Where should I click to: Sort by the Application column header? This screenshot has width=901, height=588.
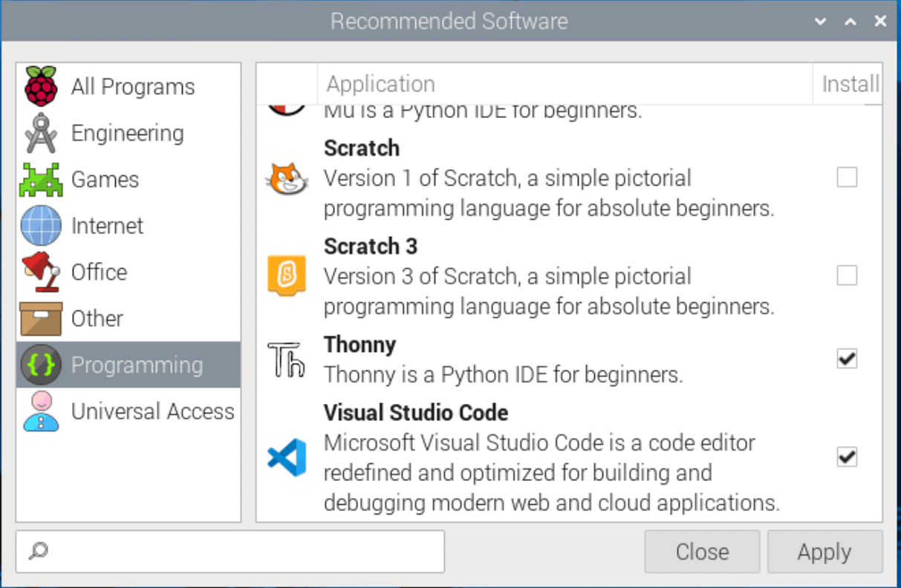[565, 84]
